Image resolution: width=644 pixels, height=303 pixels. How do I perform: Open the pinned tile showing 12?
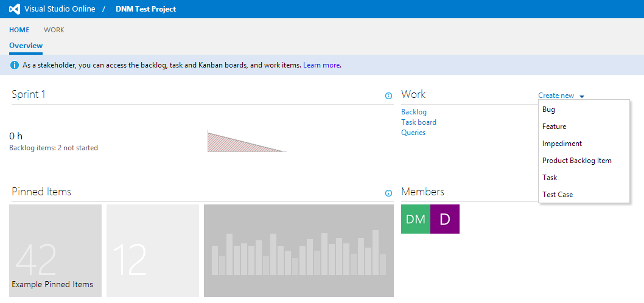(x=153, y=251)
